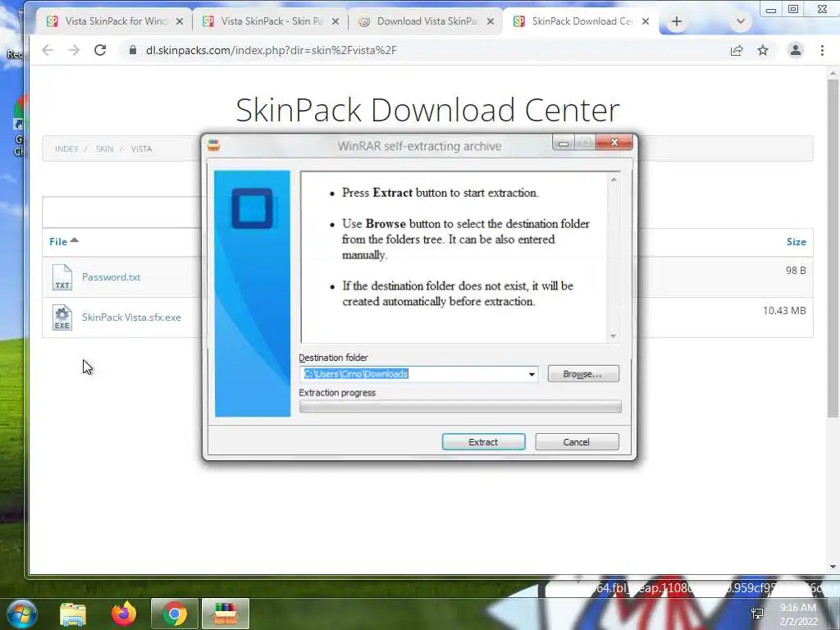
Task: Share this page icon
Action: click(x=737, y=50)
